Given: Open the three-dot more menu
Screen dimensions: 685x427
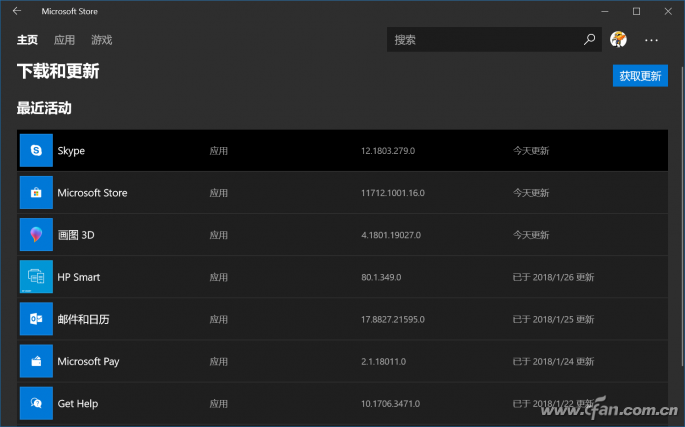Looking at the screenshot, I should pos(651,40).
